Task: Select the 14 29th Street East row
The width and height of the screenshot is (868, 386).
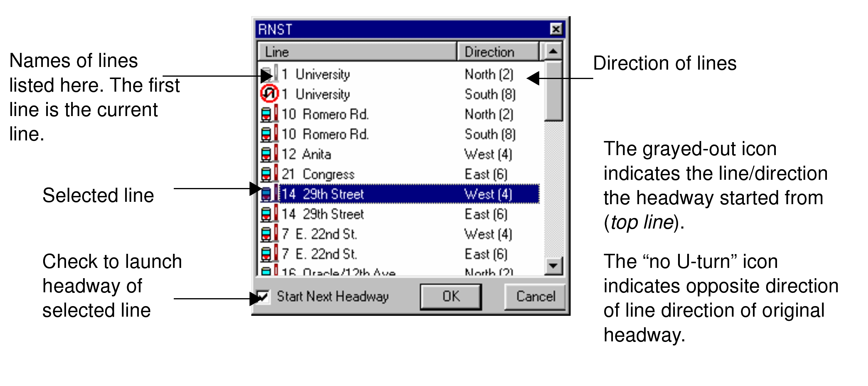Action: click(x=371, y=214)
